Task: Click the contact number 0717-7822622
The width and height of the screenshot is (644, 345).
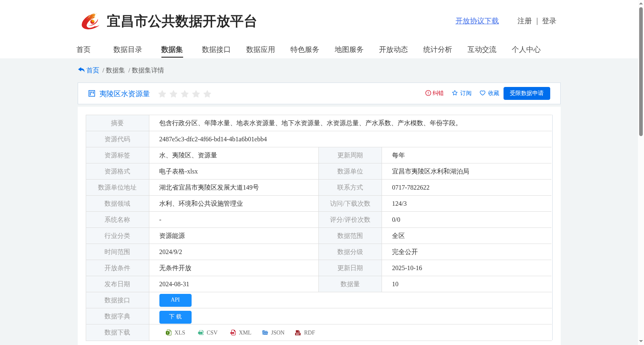Action: point(411,188)
